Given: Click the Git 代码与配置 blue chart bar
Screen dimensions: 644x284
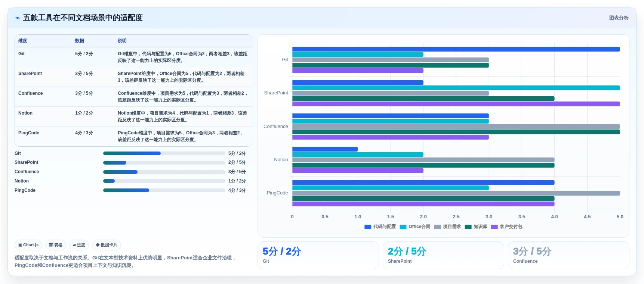Looking at the screenshot, I should click(x=456, y=49).
